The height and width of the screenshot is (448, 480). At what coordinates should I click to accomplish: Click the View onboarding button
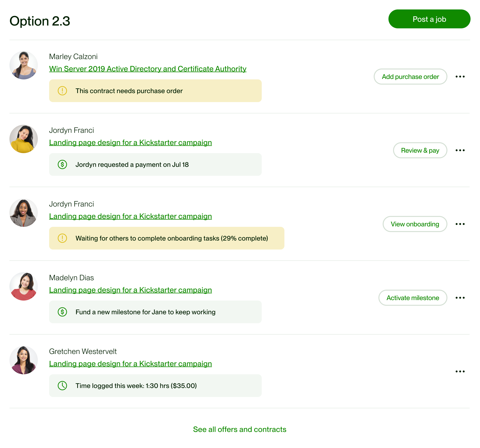(415, 224)
